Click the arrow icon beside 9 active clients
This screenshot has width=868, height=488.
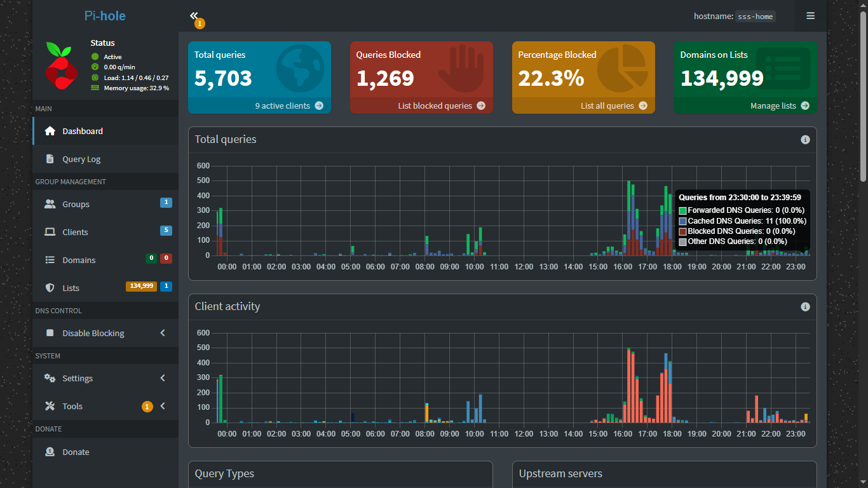click(319, 105)
